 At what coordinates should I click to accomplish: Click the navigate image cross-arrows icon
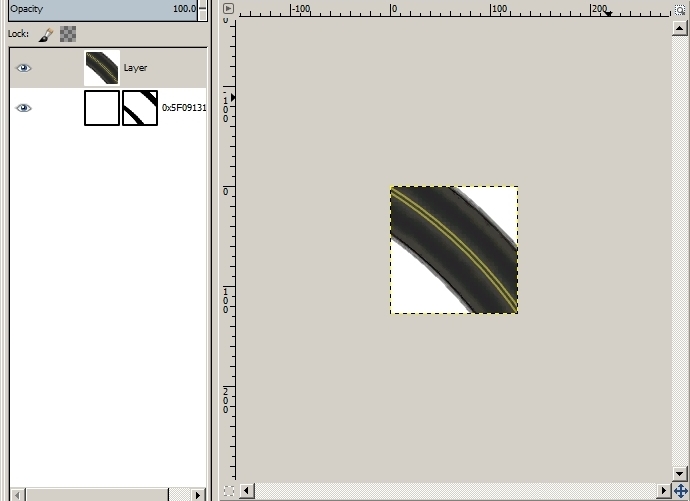click(x=680, y=491)
